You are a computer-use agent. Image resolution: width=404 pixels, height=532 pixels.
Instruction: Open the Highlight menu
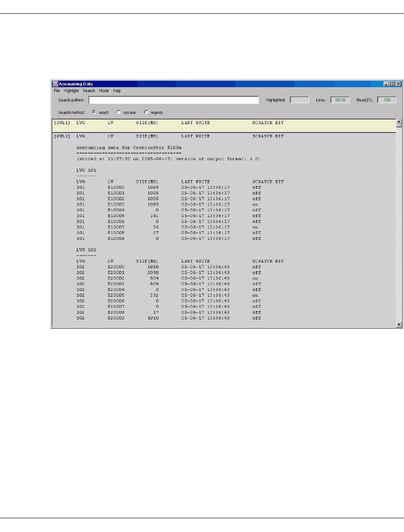point(71,91)
